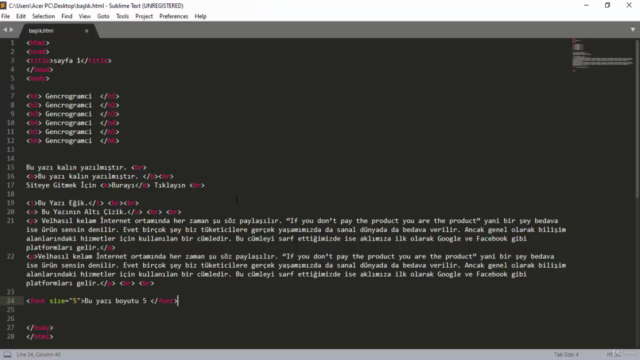The height and width of the screenshot is (360, 640).
Task: Open the Goto menu
Action: click(x=103, y=16)
